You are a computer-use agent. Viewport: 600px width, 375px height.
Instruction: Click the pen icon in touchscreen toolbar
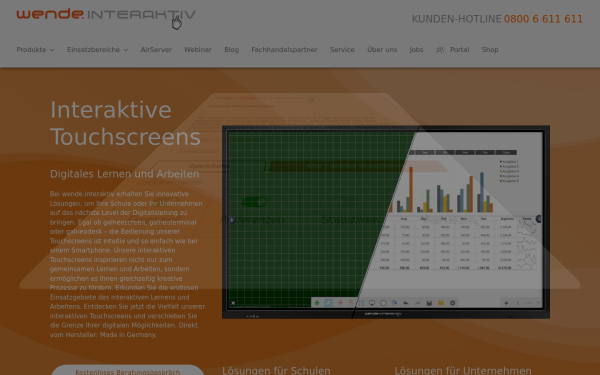point(328,303)
